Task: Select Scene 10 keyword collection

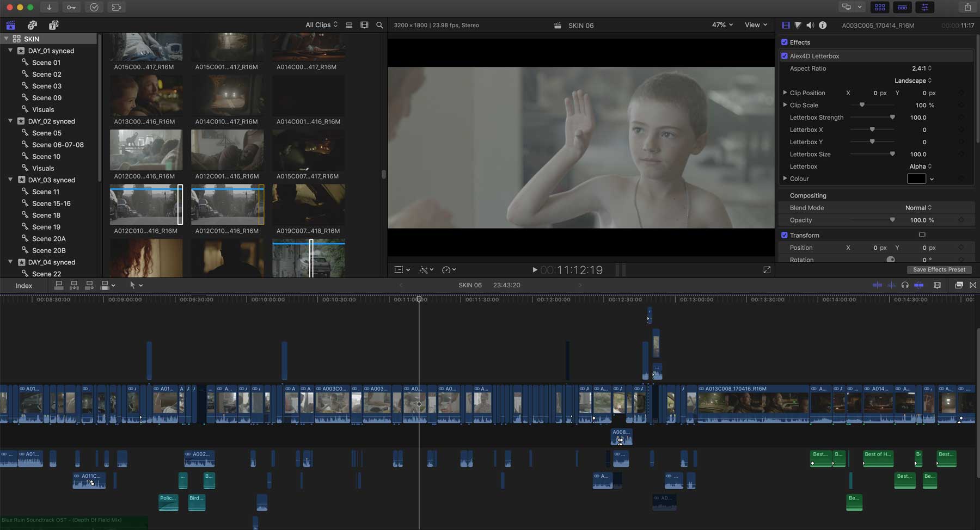Action: coord(46,157)
